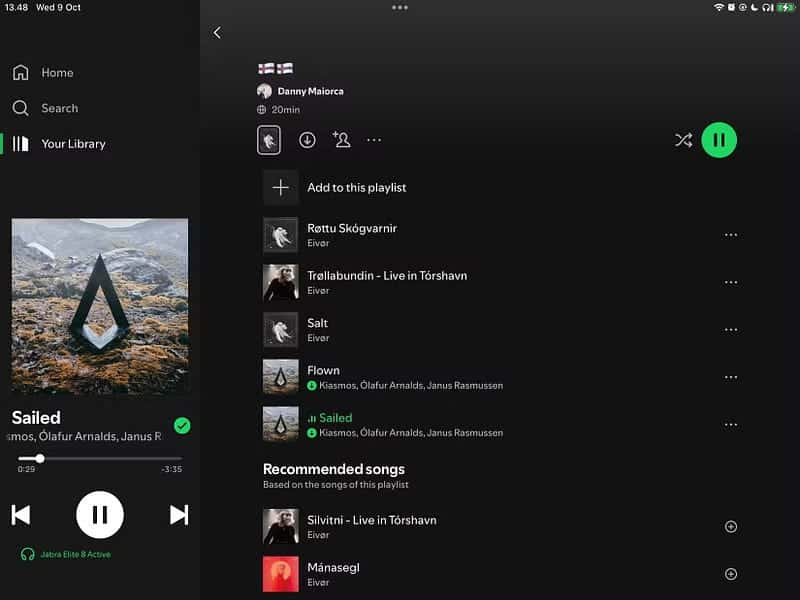Open Search from the sidebar
Screen dimensions: 800x600
[x=59, y=108]
